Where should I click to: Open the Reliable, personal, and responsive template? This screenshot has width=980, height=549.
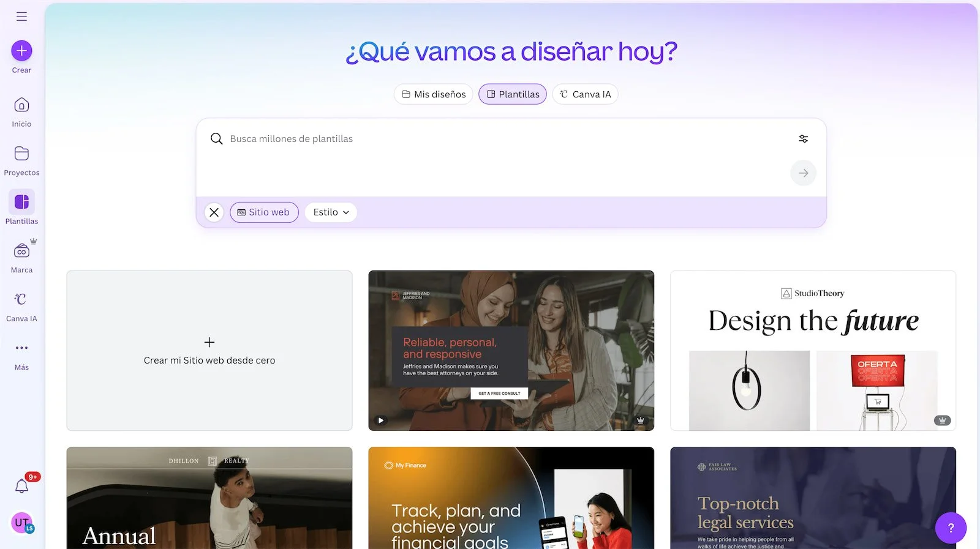pos(511,351)
